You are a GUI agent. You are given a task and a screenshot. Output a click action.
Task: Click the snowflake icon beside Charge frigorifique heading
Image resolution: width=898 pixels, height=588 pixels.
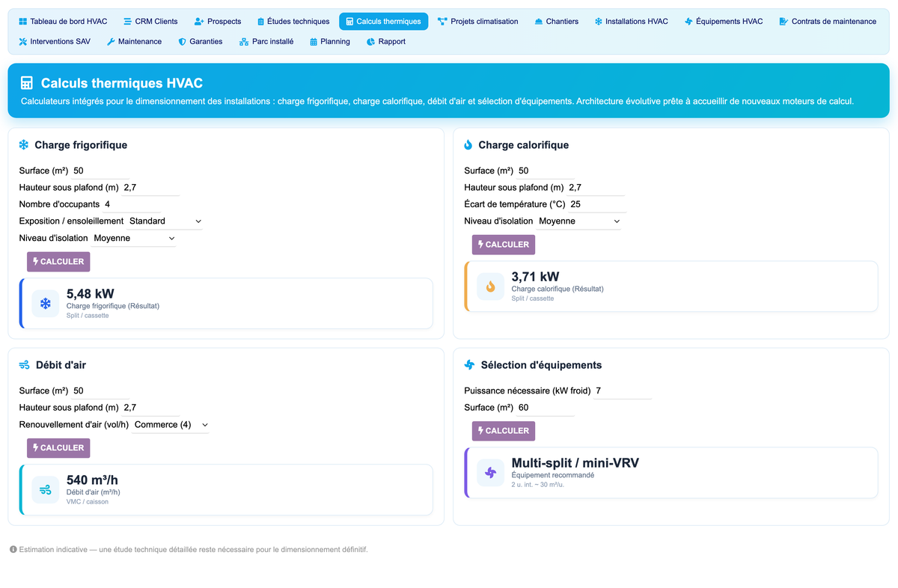[x=24, y=145]
